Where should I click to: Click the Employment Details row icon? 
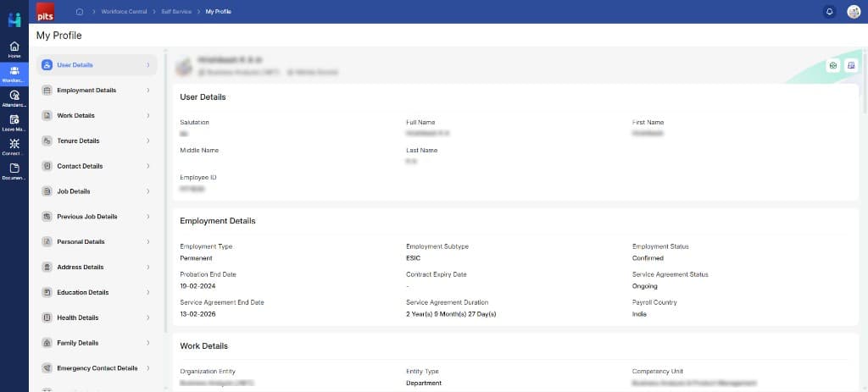coord(47,90)
